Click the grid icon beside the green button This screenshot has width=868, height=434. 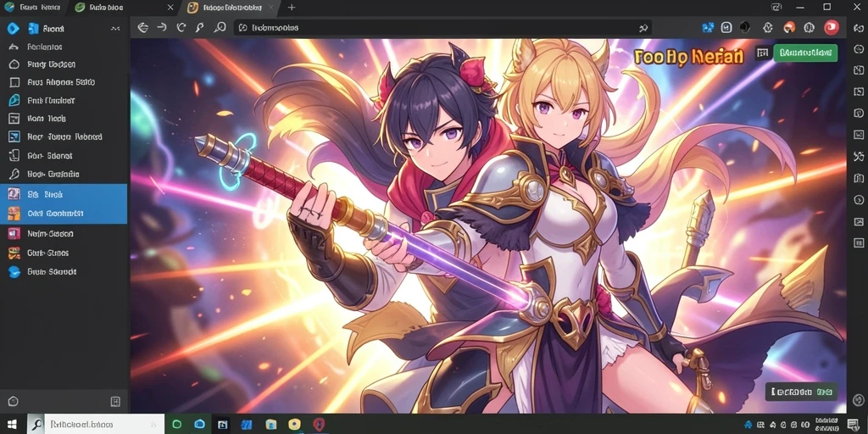click(762, 53)
